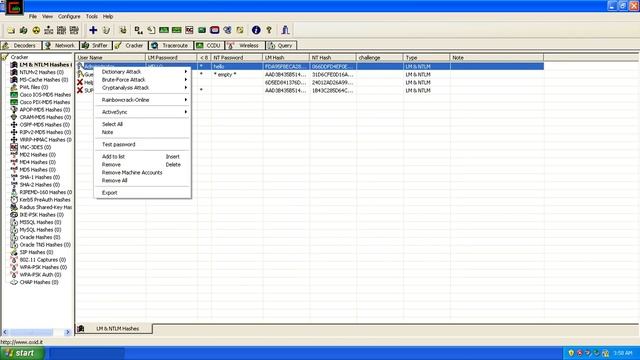Click the '* empty *' NT Password cell
Image resolution: width=640 pixels, height=360 pixels.
[x=237, y=74]
